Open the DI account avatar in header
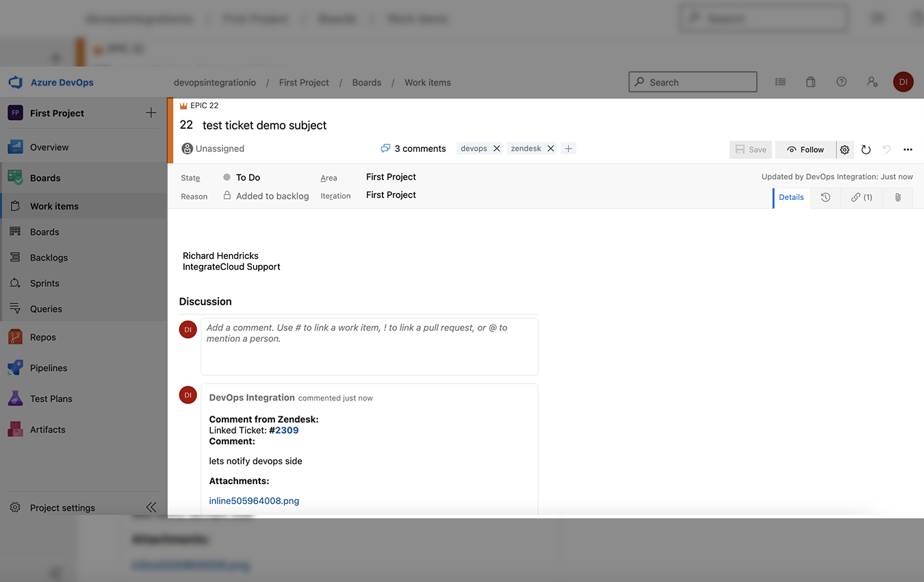The width and height of the screenshot is (924, 582). 903,82
